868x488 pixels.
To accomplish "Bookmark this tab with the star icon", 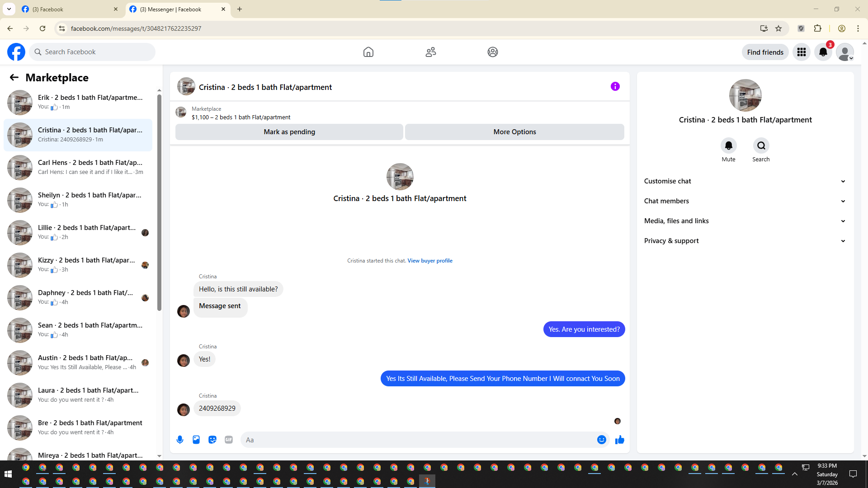I will coord(778,28).
